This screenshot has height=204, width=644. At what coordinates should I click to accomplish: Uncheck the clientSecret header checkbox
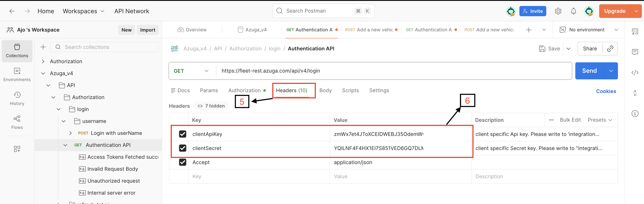coord(182,148)
